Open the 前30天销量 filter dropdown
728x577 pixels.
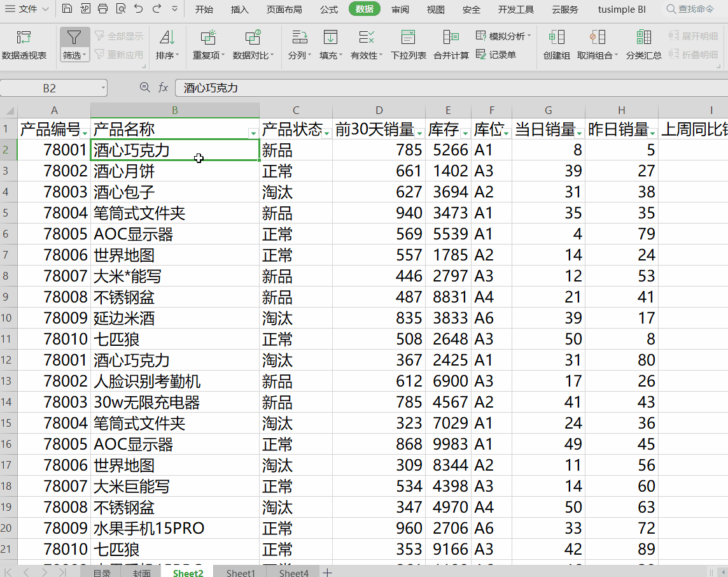[419, 133]
